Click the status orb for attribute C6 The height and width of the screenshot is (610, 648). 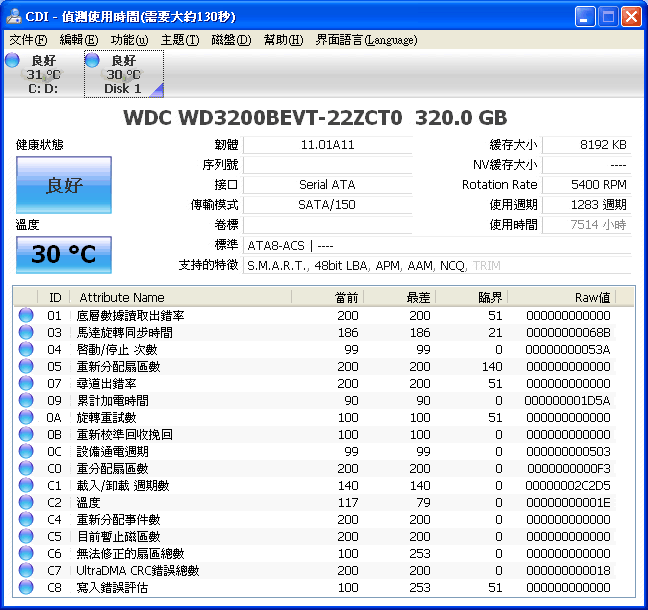pyautogui.click(x=26, y=553)
